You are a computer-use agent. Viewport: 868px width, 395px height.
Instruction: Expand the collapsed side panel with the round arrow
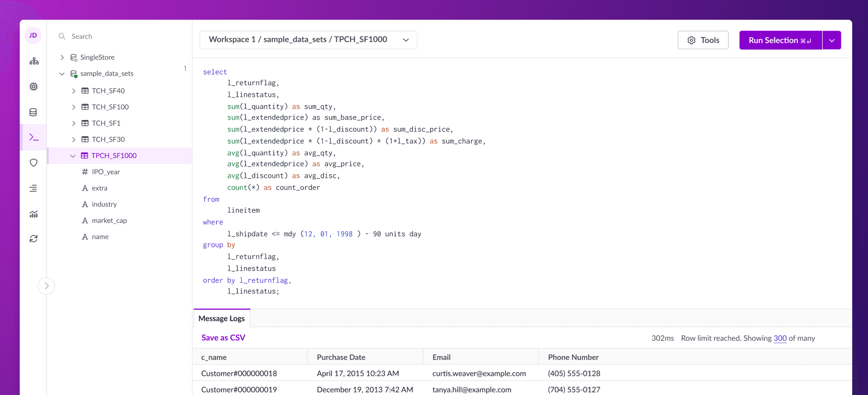coord(46,286)
